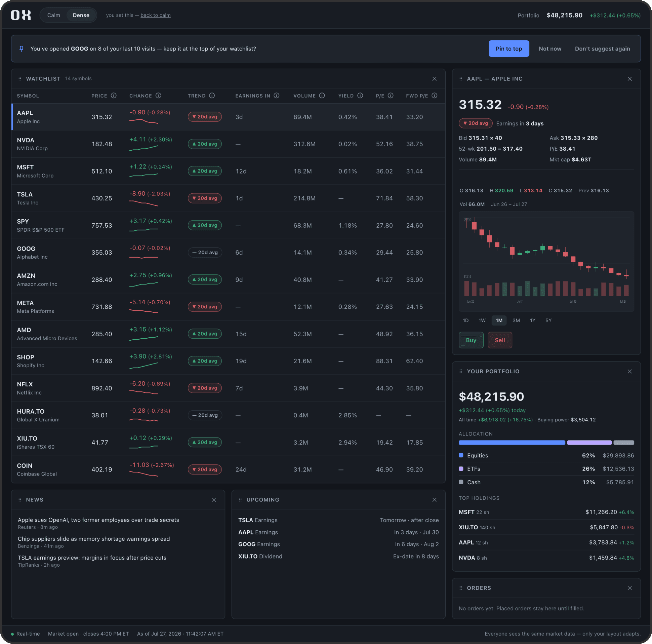Click the News panel drag handle

click(19, 499)
